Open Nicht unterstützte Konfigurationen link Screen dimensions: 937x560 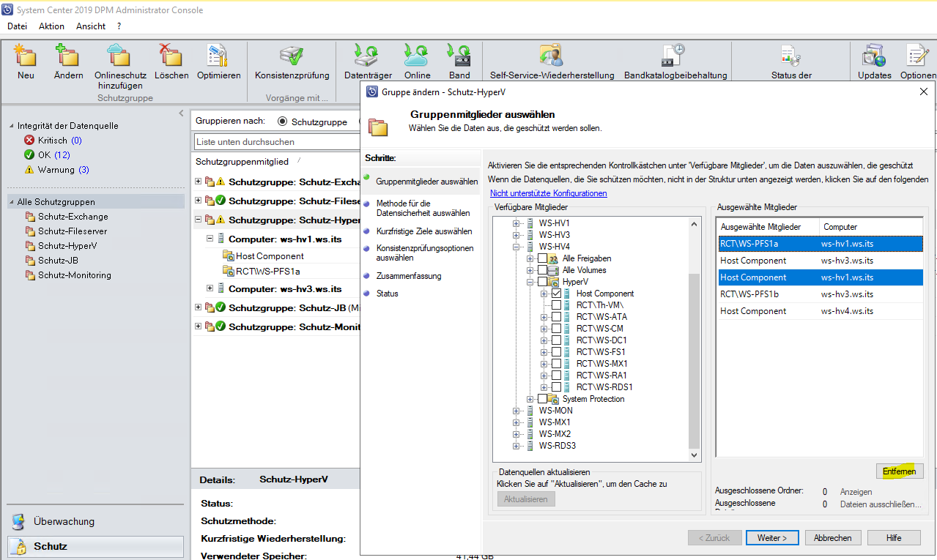pos(549,193)
